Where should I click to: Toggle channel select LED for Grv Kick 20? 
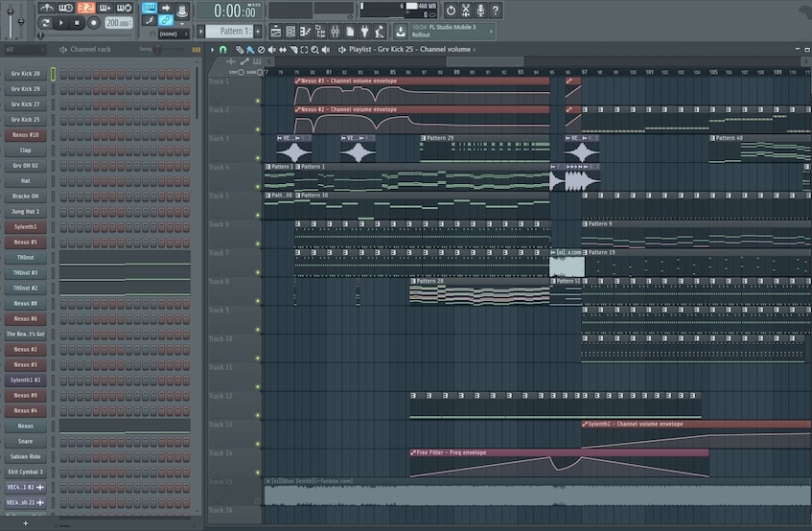pyautogui.click(x=53, y=74)
